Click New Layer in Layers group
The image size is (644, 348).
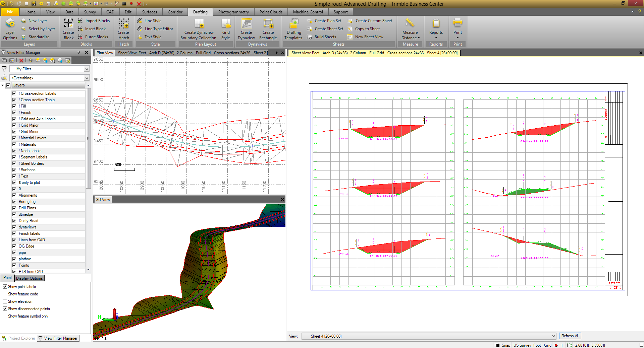coord(34,21)
